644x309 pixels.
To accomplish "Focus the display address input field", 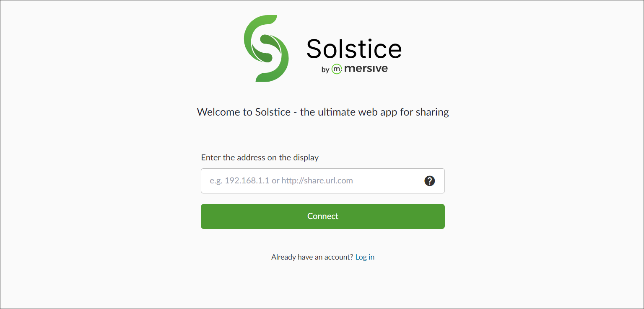I will pyautogui.click(x=322, y=181).
